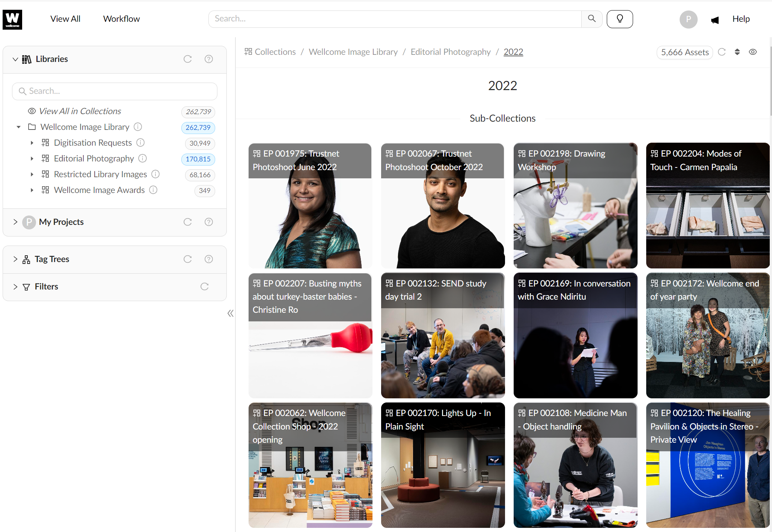Collapse the left sidebar with double chevron
The image size is (772, 532).
tap(230, 313)
